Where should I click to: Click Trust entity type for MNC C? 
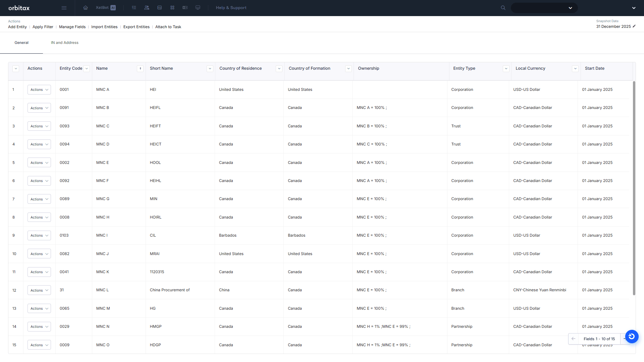(x=456, y=126)
